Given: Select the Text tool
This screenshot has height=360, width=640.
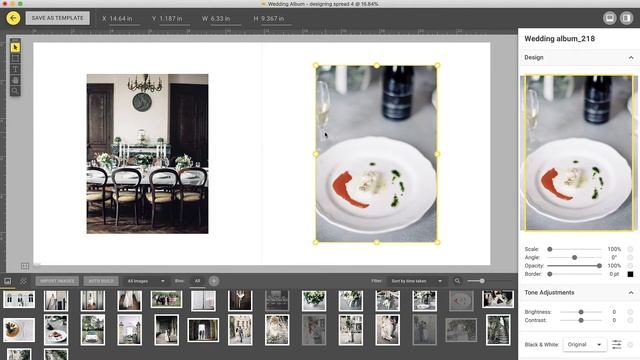Looking at the screenshot, I should point(15,69).
